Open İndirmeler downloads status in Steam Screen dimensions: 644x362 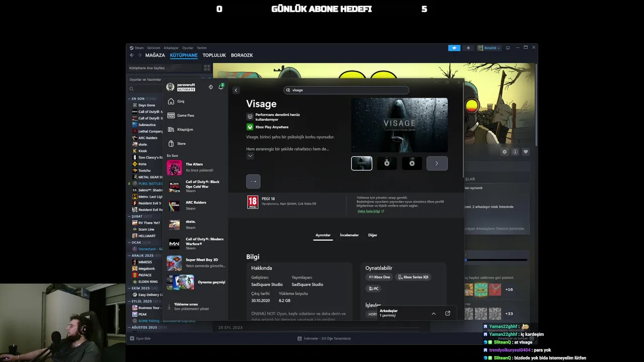pos(324,338)
